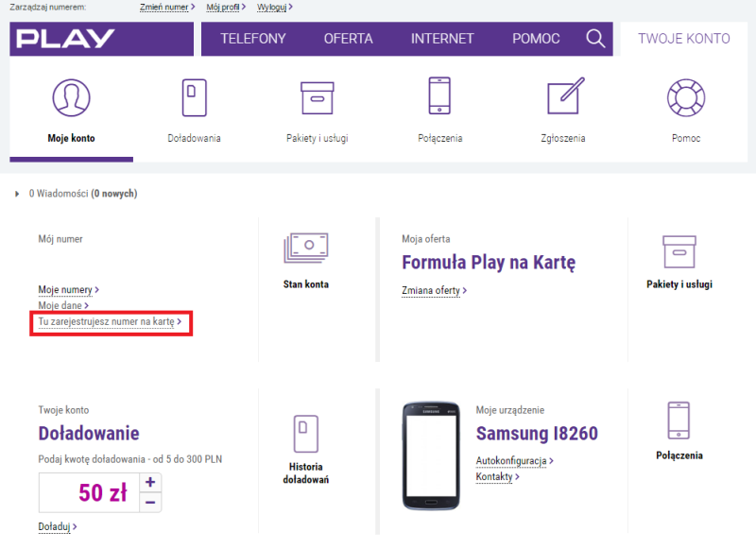Expand the 0 Wiadomości messages triangle
This screenshot has height=549, width=756.
coord(17,194)
